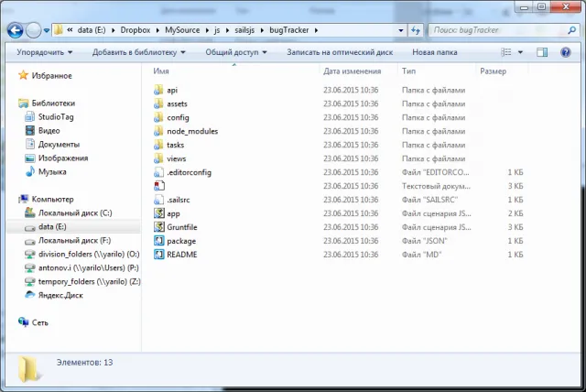Toggle the preview pane button
This screenshot has width=586, height=392.
pos(542,52)
